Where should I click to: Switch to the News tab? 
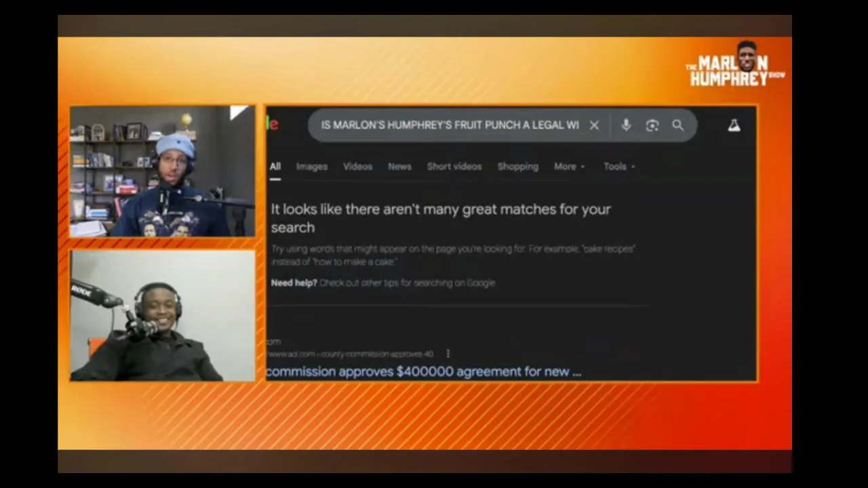tap(399, 167)
